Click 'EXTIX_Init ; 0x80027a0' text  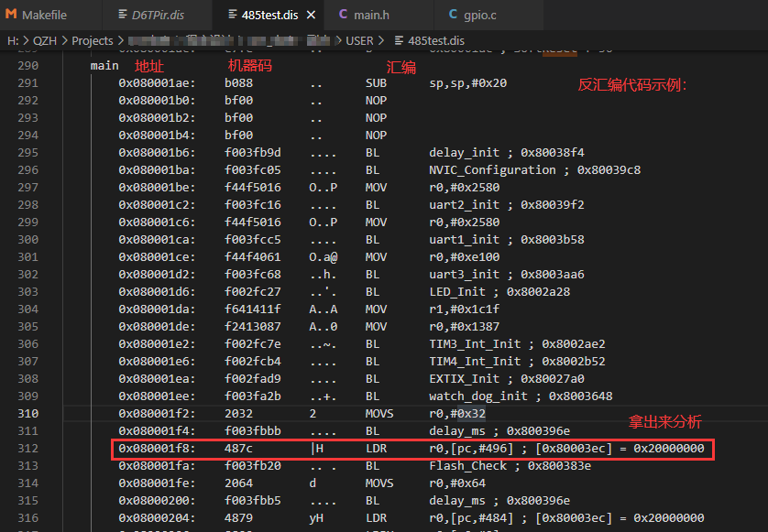pyautogui.click(x=507, y=379)
